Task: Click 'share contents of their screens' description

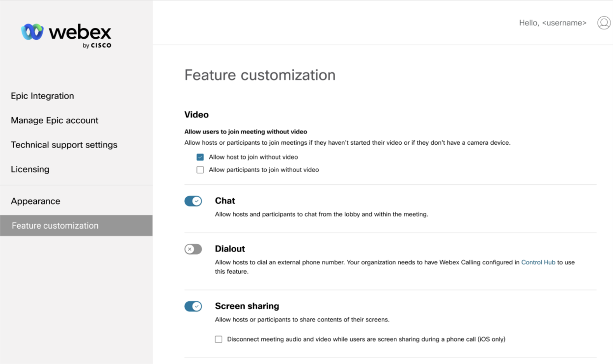Action: 302,320
